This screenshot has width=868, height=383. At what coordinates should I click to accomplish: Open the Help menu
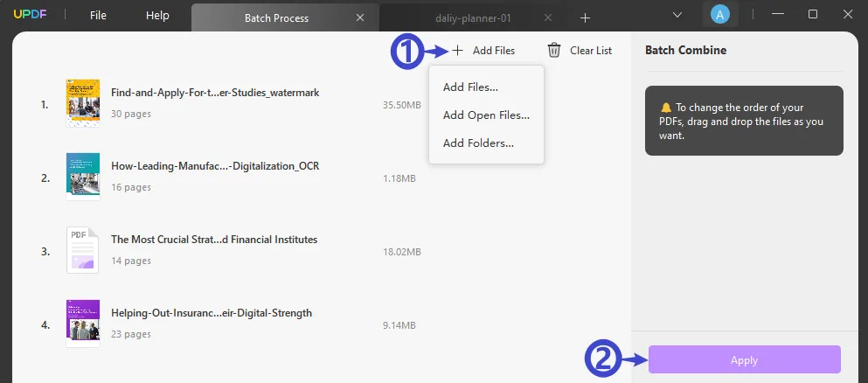pyautogui.click(x=157, y=16)
